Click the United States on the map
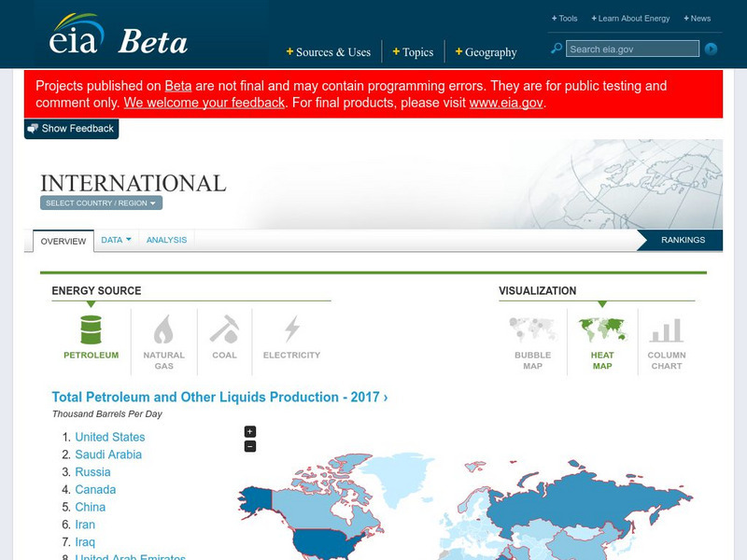The width and height of the screenshot is (747, 560). 317,541
